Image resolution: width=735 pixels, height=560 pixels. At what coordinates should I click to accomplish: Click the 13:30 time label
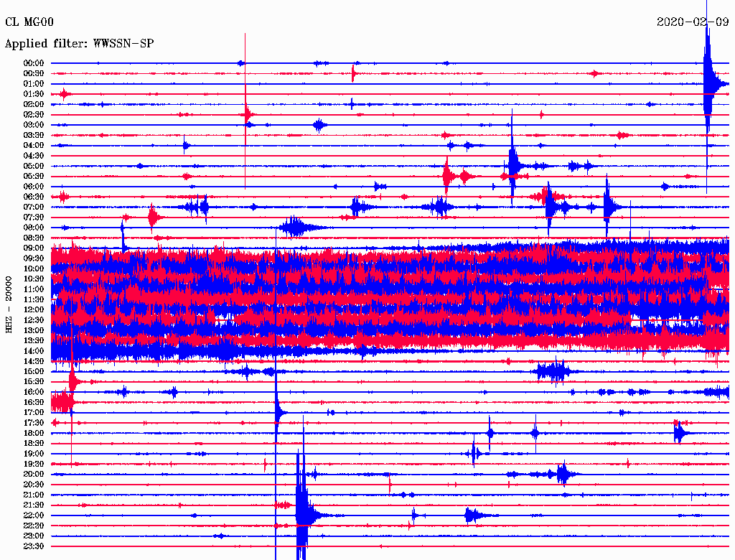(x=34, y=341)
